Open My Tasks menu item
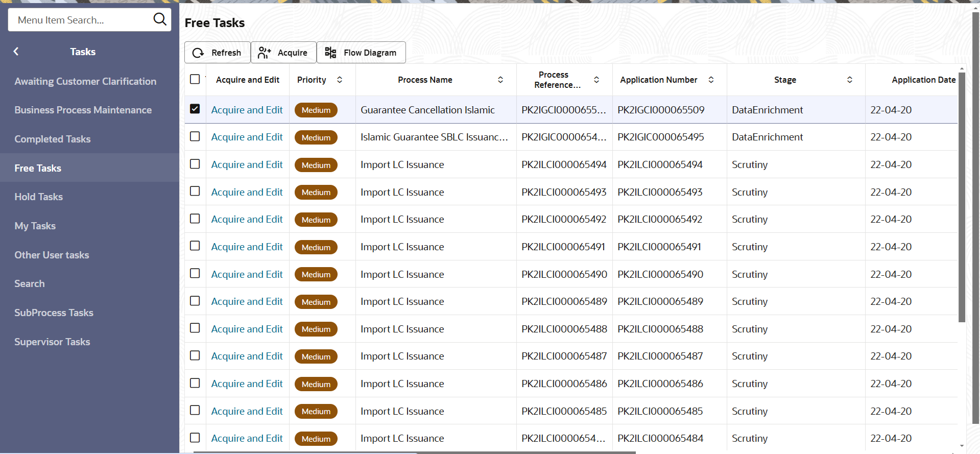Screen dimensions: 980x454 (35, 226)
